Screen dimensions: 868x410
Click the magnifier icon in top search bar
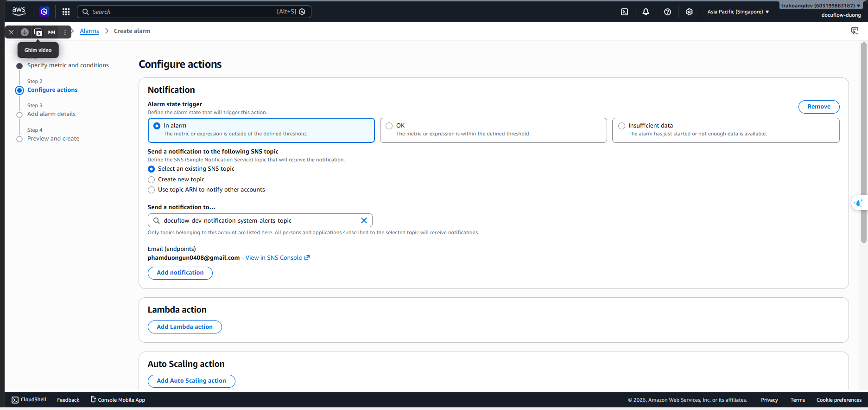(85, 12)
